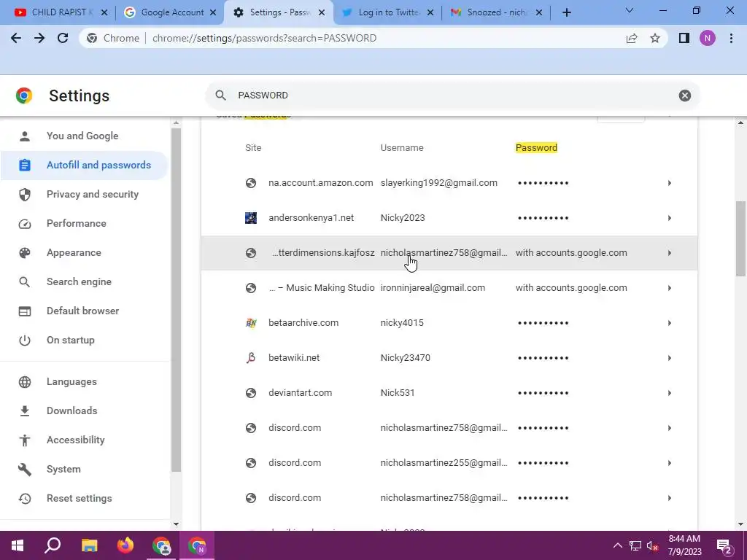Close the Snoozed Gmail tab
747x560 pixels.
(539, 13)
